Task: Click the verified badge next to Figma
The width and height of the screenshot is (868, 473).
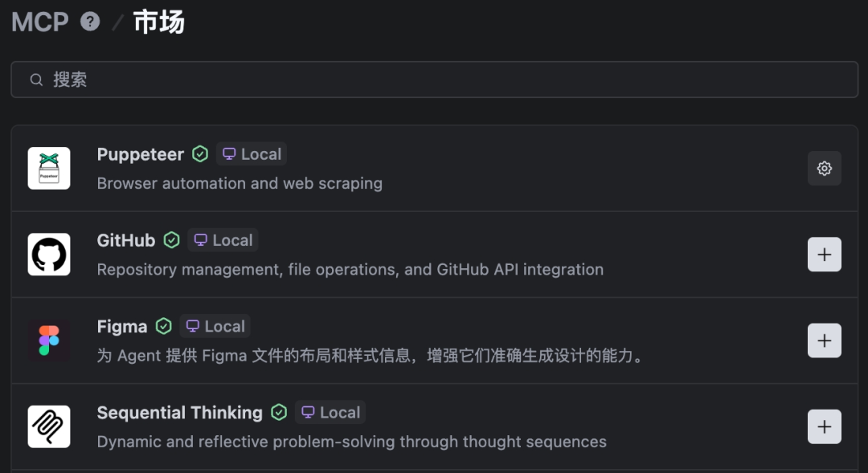Action: tap(163, 326)
